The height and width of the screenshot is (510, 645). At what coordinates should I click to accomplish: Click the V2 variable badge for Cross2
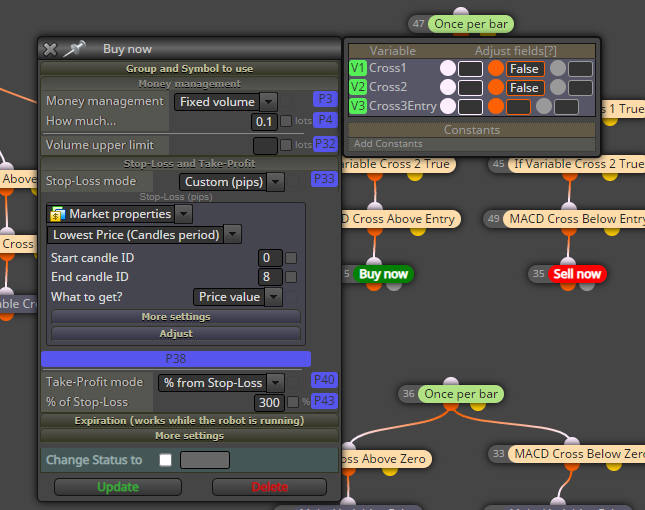pyautogui.click(x=358, y=87)
